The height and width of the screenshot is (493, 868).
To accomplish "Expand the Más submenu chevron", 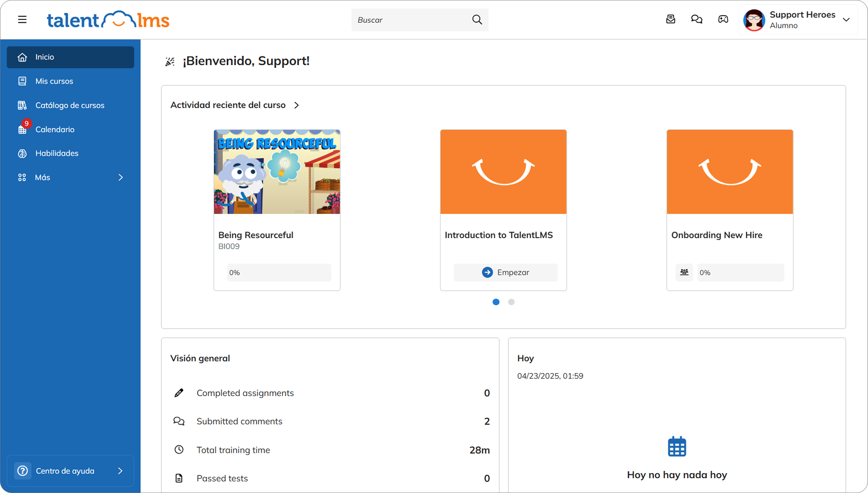I will [121, 178].
